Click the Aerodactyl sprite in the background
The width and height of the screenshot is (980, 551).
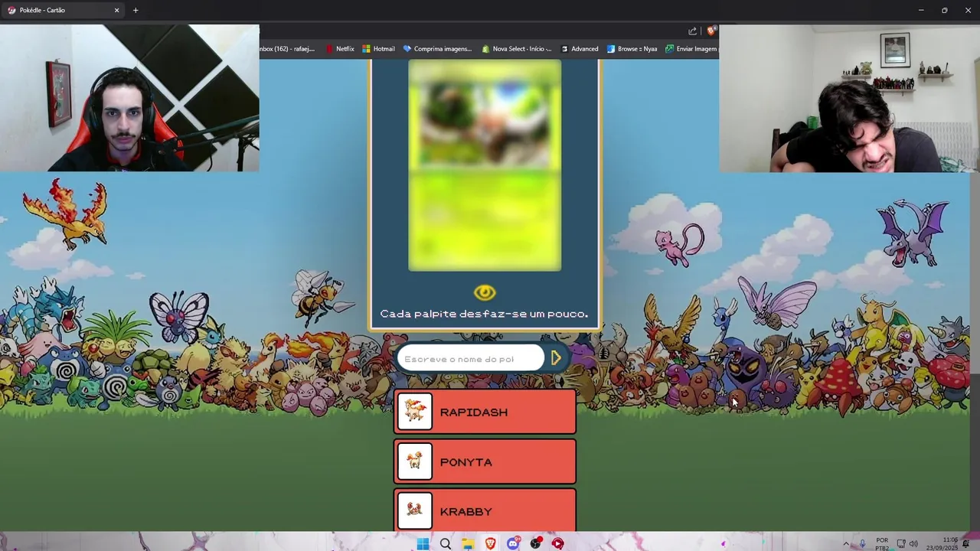[x=913, y=233]
